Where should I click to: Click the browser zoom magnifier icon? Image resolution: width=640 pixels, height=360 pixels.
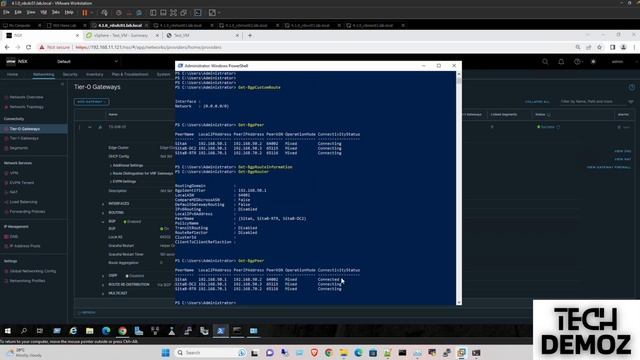click(x=578, y=47)
